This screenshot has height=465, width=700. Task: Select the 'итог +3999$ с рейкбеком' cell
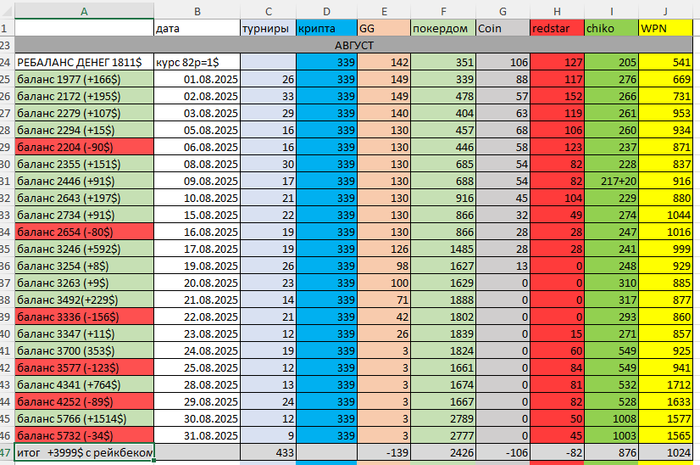tap(84, 453)
